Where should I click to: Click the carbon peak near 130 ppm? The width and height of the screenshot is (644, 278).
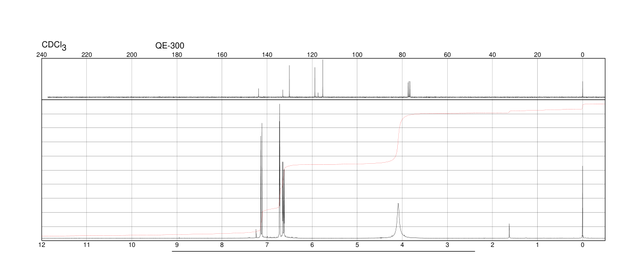click(289, 81)
